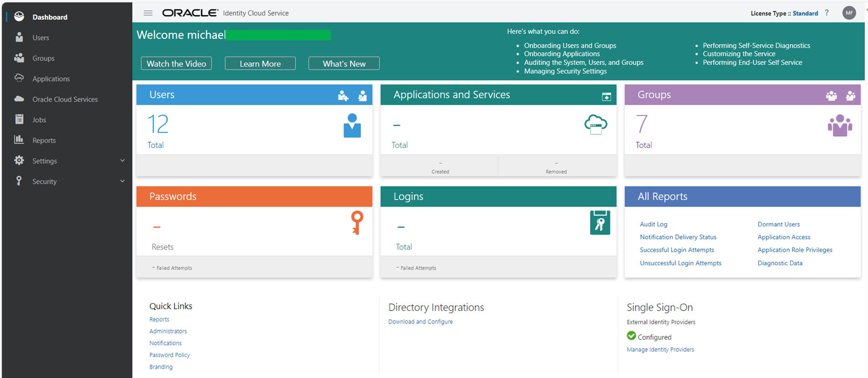Screen dimensions: 868x378
Task: Open Successful Login Attempts report
Action: pos(677,250)
